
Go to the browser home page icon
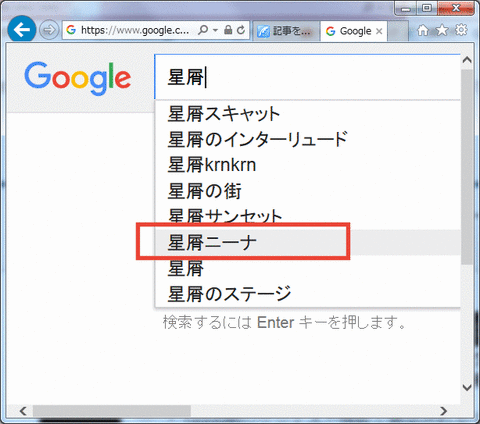click(423, 30)
